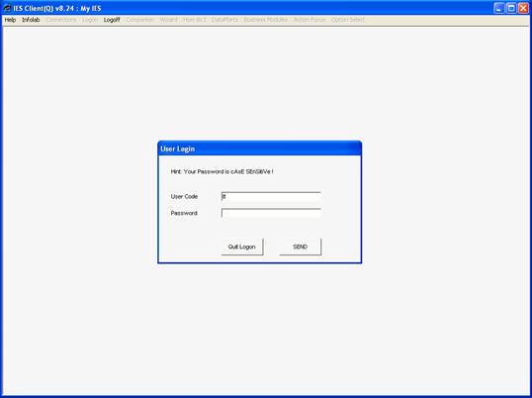The height and width of the screenshot is (398, 532).
Task: Click the greyed-out Connections menu item
Action: tap(61, 20)
